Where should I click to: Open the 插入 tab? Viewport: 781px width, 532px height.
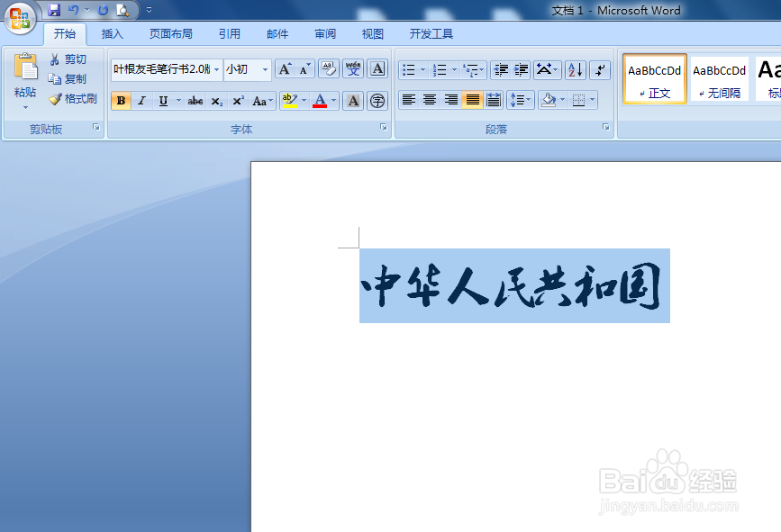(x=112, y=34)
